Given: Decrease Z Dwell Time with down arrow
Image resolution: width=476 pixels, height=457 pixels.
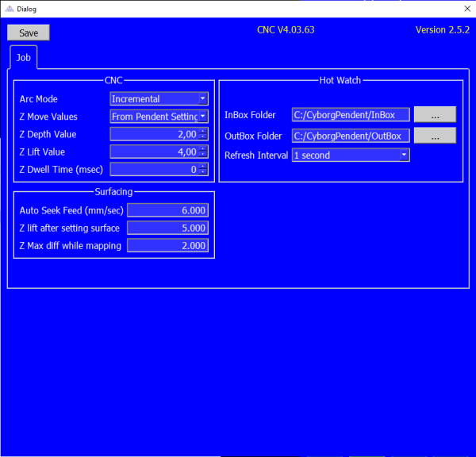Looking at the screenshot, I should (x=203, y=172).
